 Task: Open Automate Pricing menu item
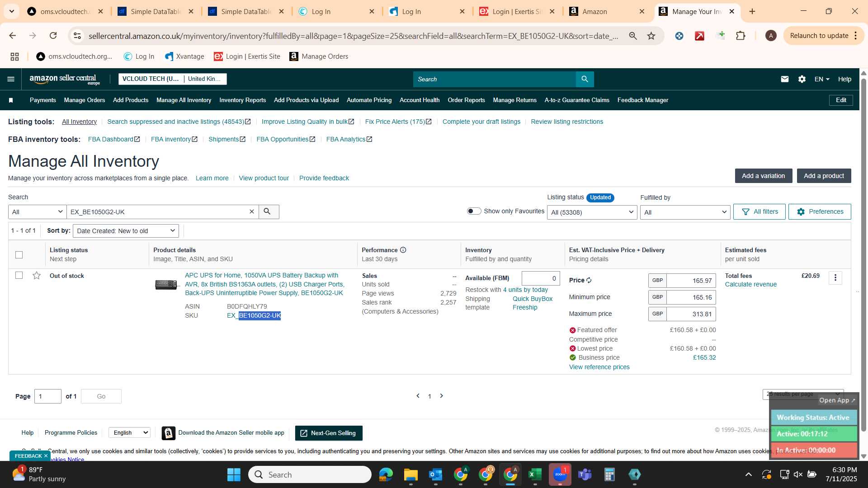click(369, 100)
